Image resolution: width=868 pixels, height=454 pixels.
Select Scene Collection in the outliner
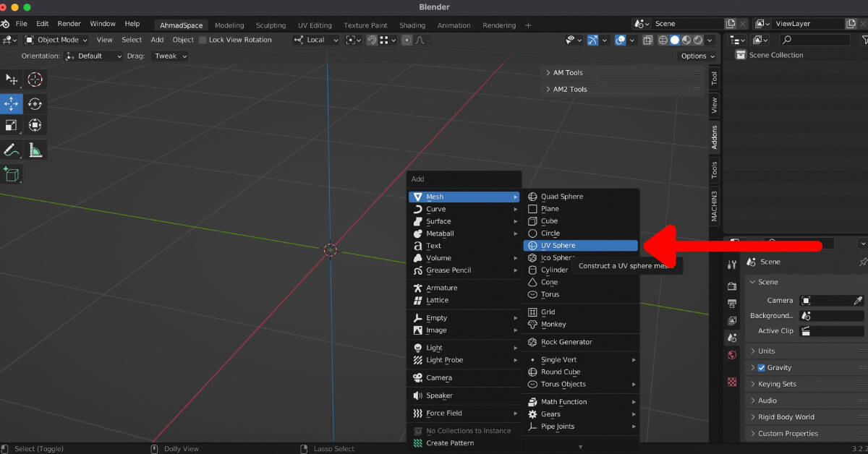pyautogui.click(x=775, y=55)
